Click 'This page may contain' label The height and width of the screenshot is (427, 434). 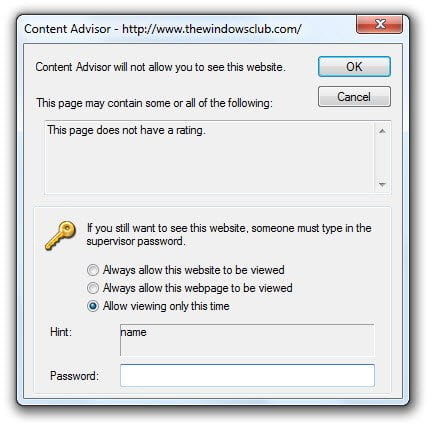(x=154, y=103)
